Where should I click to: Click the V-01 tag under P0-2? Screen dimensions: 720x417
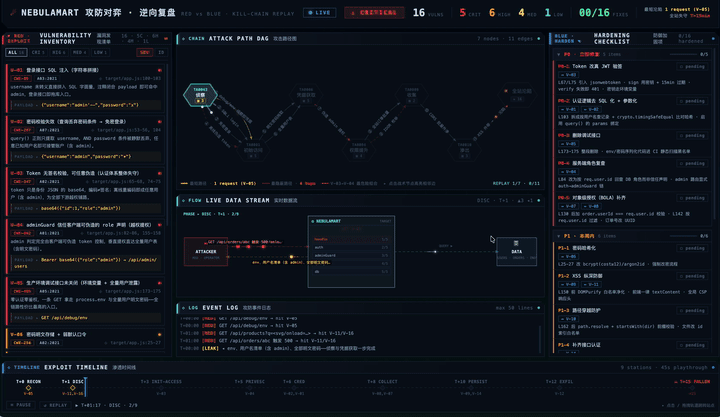[568, 109]
